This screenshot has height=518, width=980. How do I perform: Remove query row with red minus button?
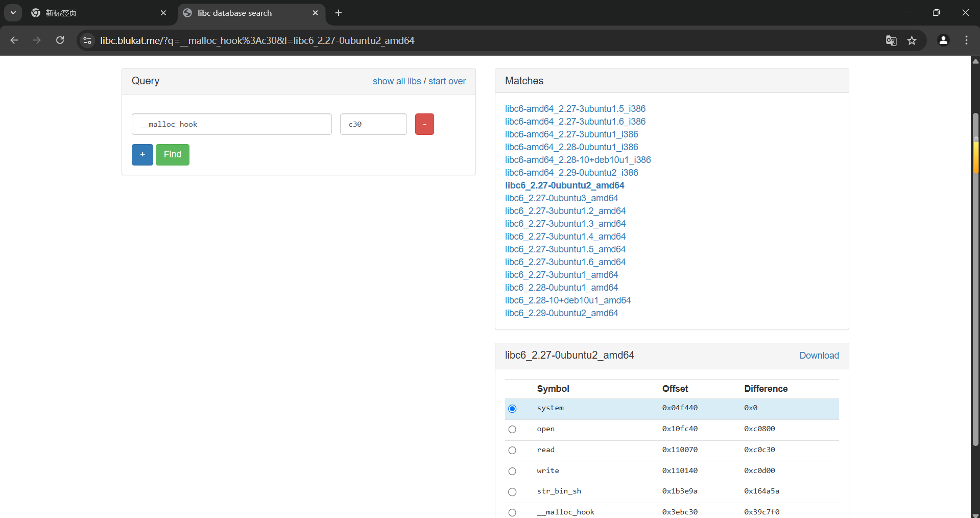click(x=424, y=124)
